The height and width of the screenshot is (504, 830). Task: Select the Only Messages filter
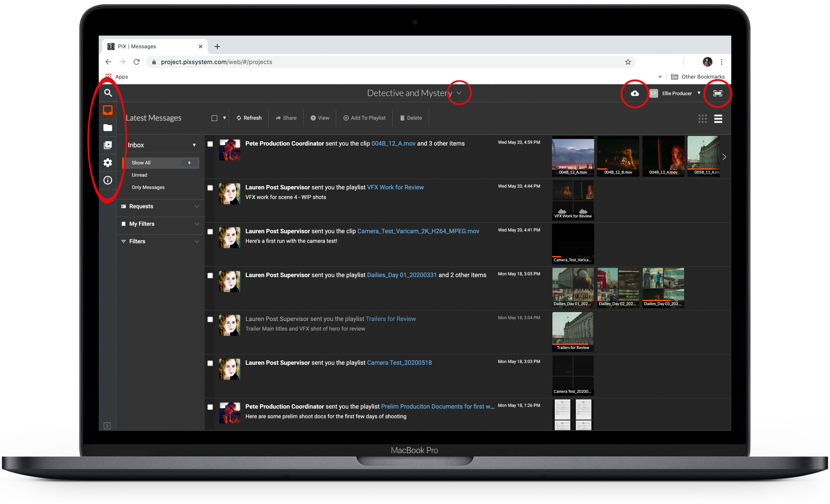point(148,187)
